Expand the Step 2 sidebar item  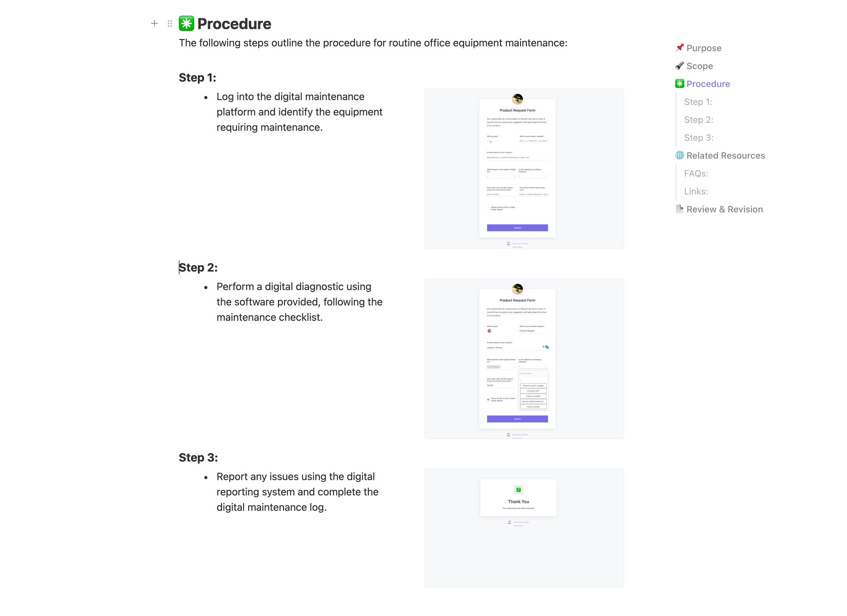(x=698, y=119)
